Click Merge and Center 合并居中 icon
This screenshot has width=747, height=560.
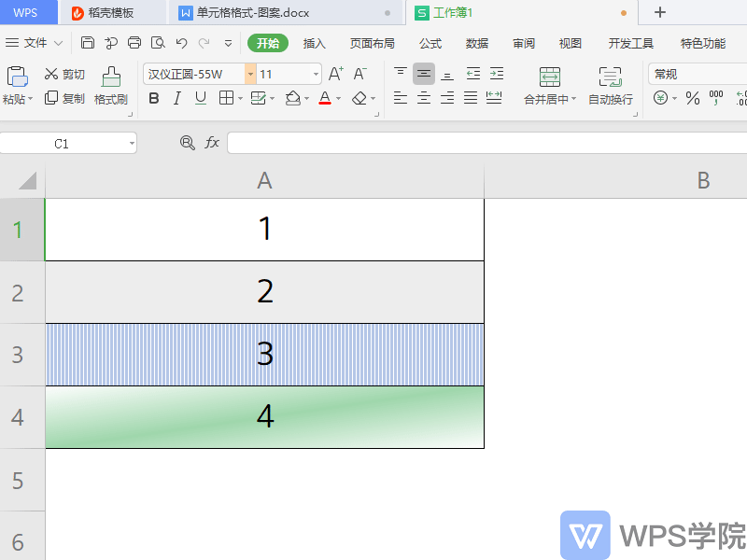[549, 77]
